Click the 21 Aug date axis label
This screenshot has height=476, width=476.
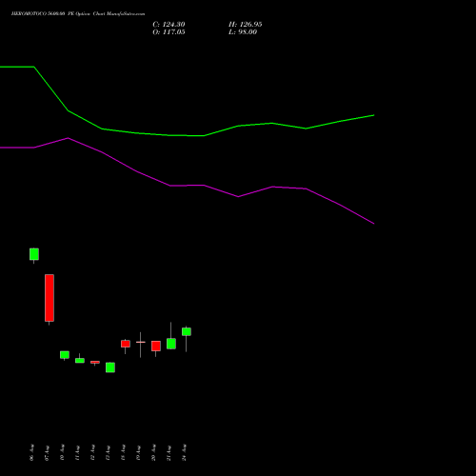169,452
